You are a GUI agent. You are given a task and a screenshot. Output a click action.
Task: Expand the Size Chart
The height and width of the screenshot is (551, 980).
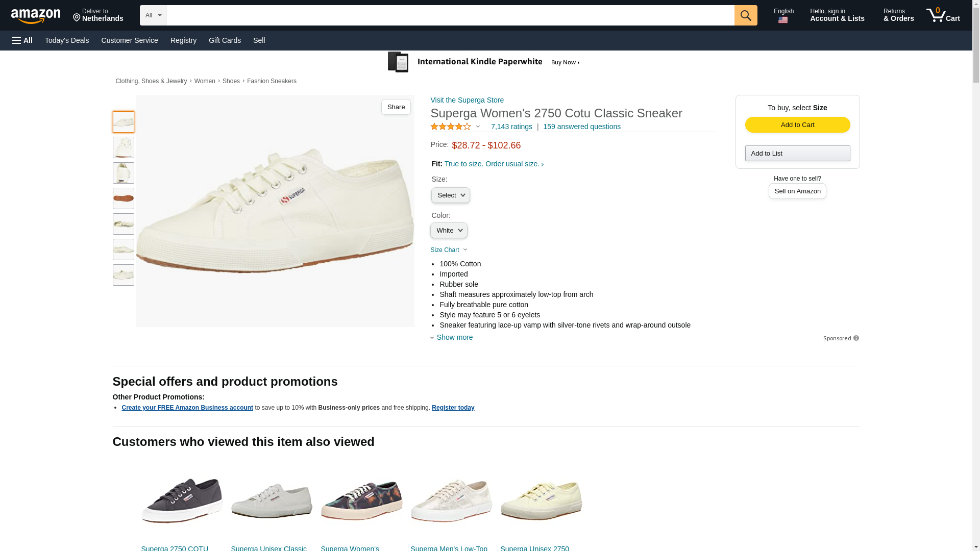point(449,250)
